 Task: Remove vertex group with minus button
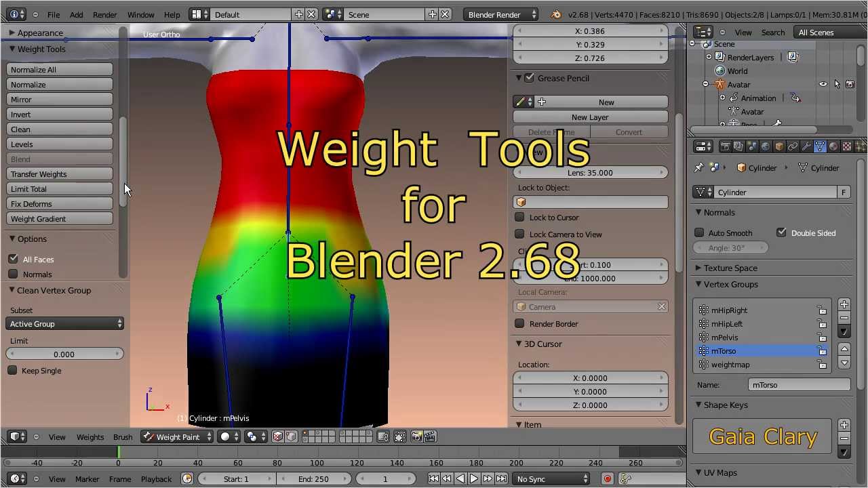point(844,318)
